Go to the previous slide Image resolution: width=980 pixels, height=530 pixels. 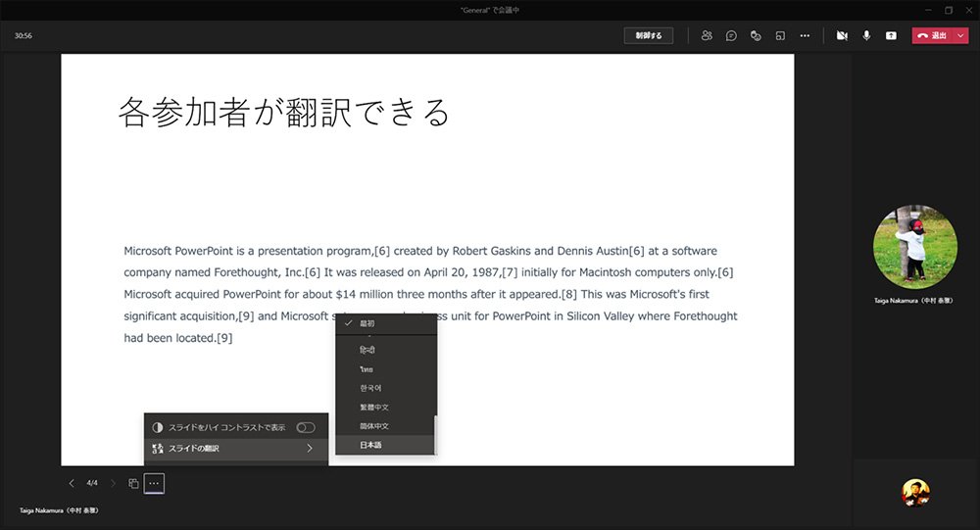coord(72,483)
